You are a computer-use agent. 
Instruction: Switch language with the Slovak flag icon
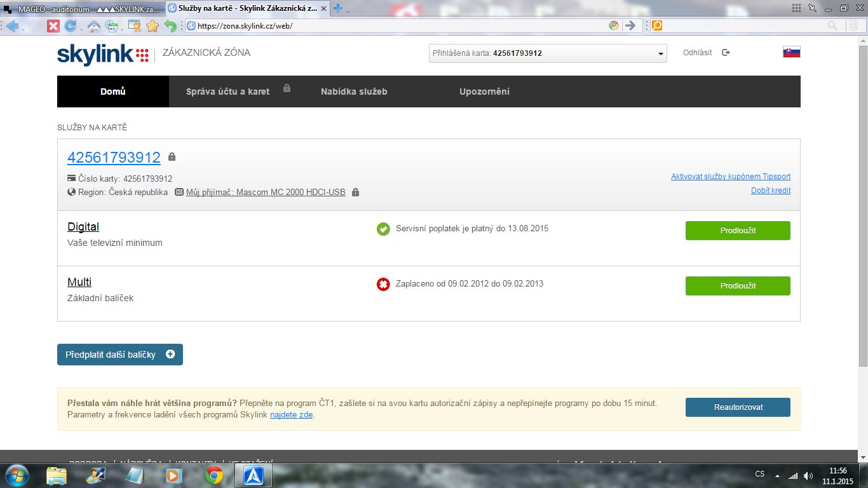[x=792, y=52]
